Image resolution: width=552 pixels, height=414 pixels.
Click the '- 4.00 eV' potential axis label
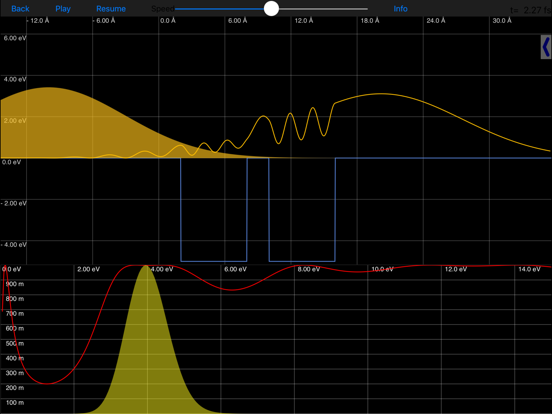click(14, 245)
